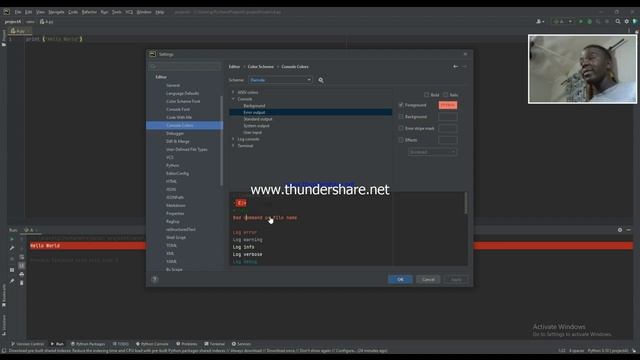Enable the Background color checkbox
This screenshot has height=360, width=640.
pos(401,117)
